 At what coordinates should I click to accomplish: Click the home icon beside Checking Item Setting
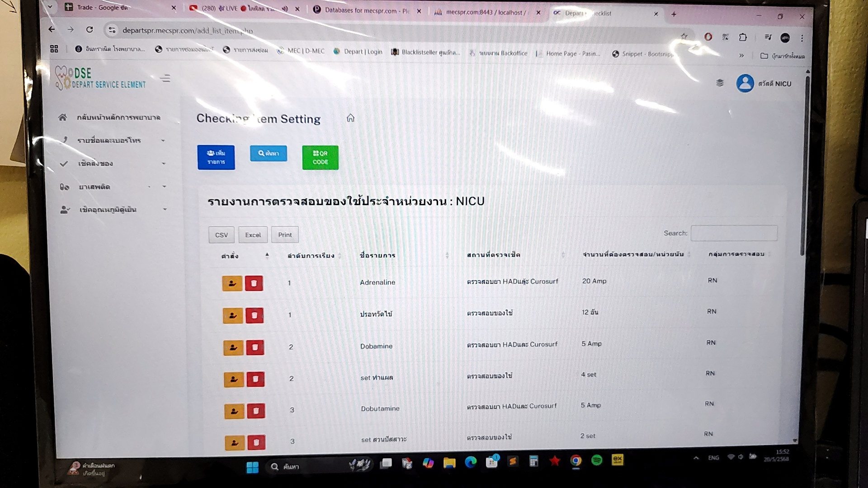click(350, 118)
